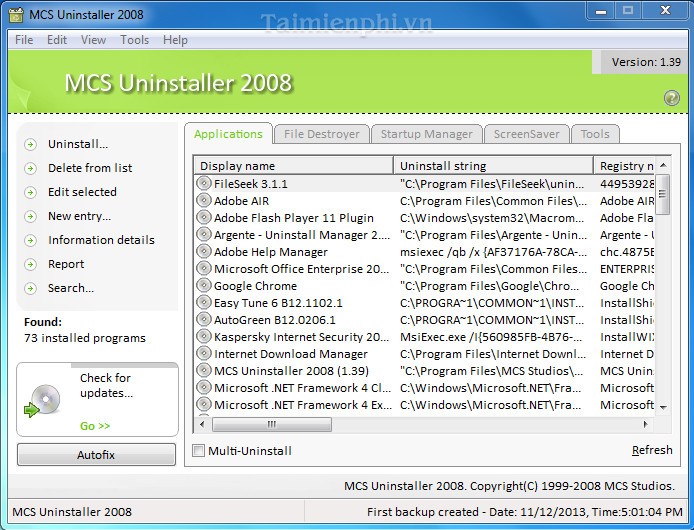Click the disc icon of Adobe Help Manager
Viewport: 694px width, 530px height.
(x=204, y=251)
